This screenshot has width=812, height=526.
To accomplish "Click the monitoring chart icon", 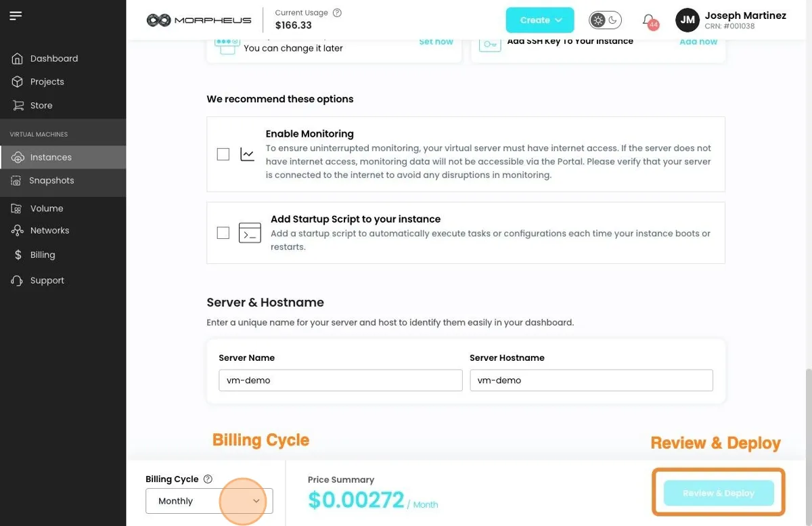I will (x=247, y=154).
